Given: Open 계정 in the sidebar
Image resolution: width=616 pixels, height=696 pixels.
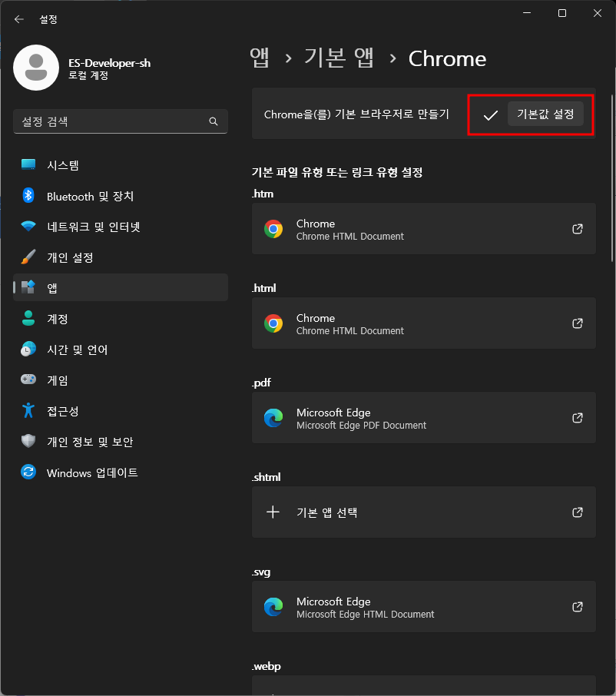Looking at the screenshot, I should [121, 318].
